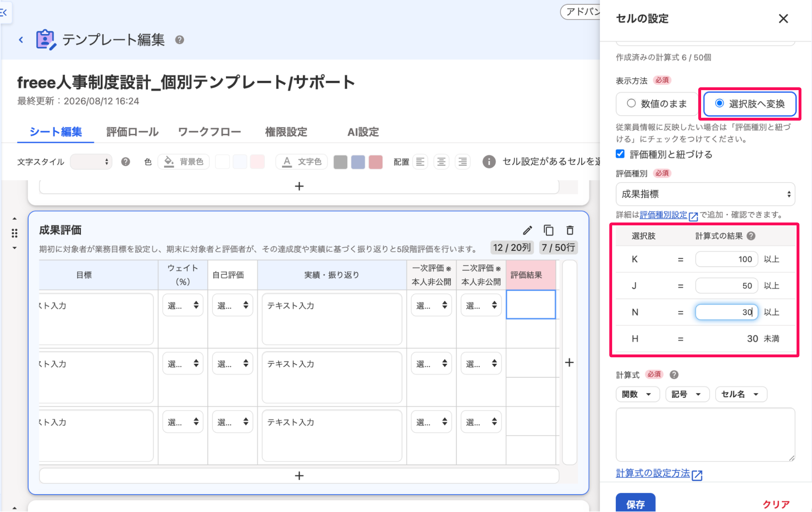Click the 保存 button

point(635,503)
